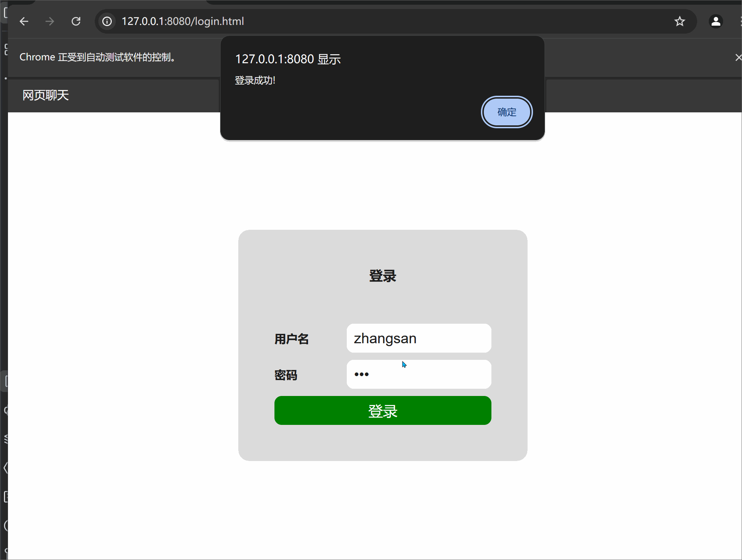Focus the 密码 password field
Image resolution: width=742 pixels, height=560 pixels.
pos(419,374)
